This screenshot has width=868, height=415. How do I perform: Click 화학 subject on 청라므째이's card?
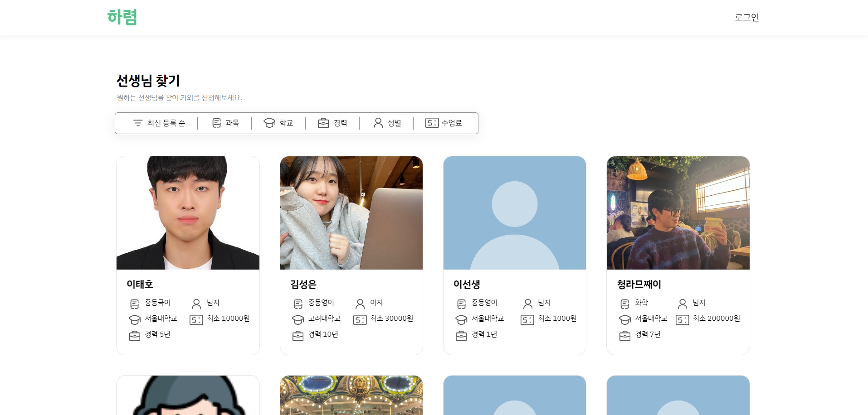(642, 303)
